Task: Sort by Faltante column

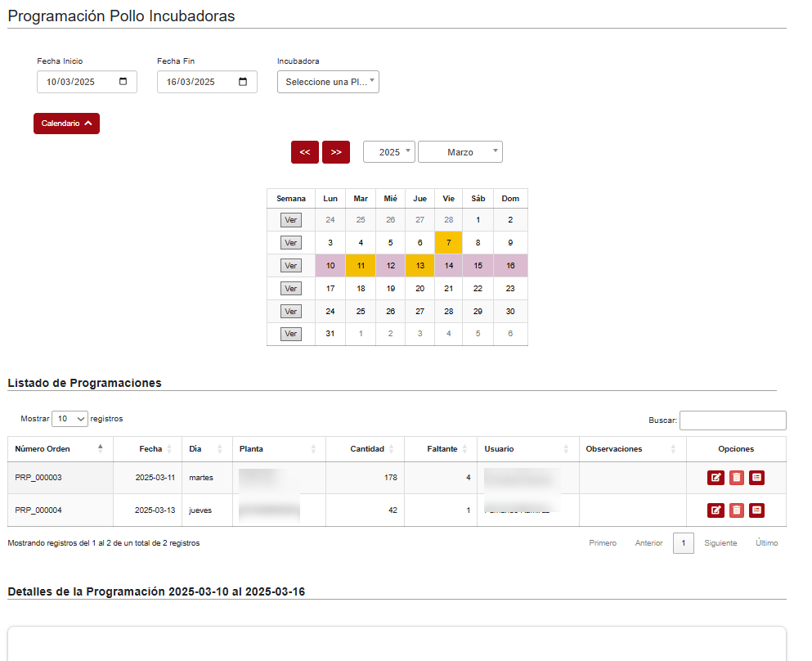Action: [441, 448]
